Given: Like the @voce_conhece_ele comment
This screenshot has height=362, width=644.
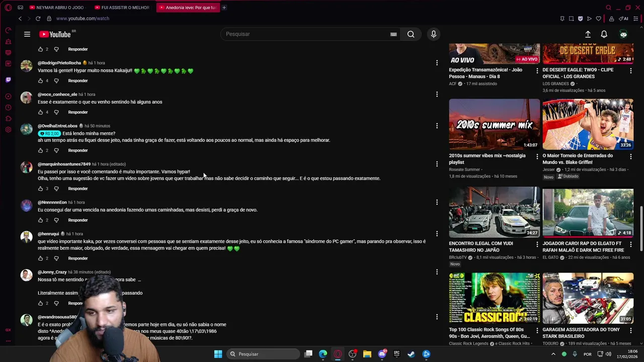Looking at the screenshot, I should tap(41, 112).
